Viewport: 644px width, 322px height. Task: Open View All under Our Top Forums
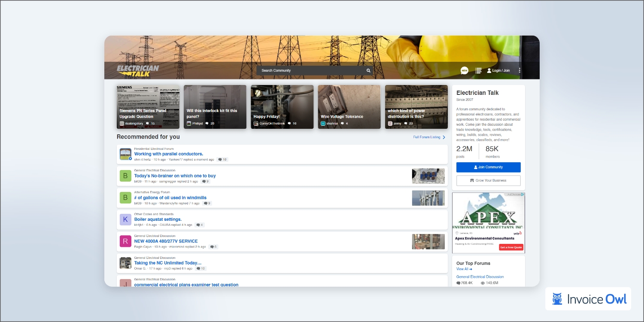pos(463,269)
